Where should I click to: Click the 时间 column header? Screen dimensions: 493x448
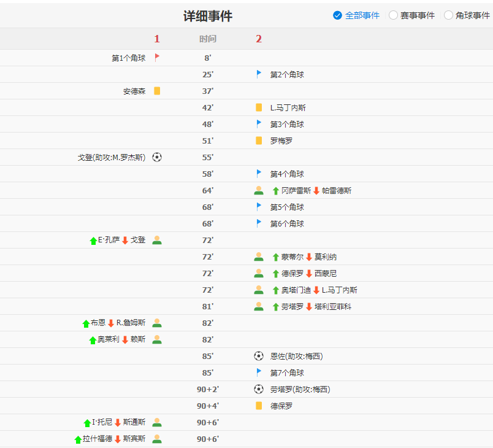tap(207, 39)
